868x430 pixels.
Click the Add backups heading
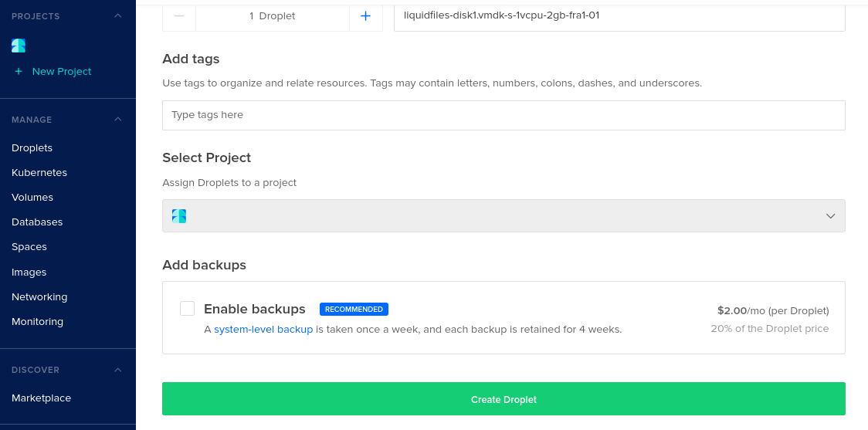(205, 265)
